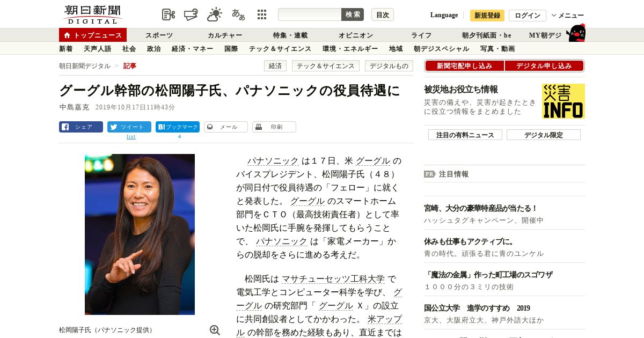
Task: Click 朝日新聞デジタル breadcrumb link
Action: click(x=85, y=66)
